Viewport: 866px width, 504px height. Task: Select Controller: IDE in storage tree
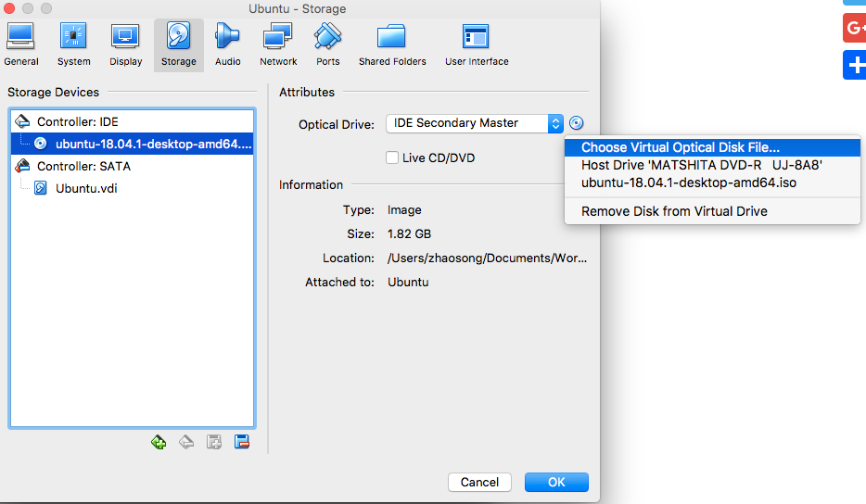[x=132, y=121]
